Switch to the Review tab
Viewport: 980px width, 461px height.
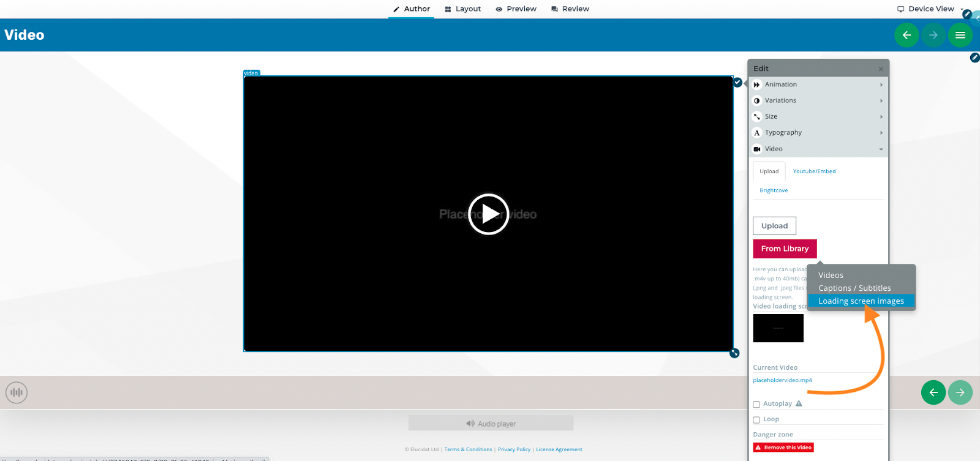[x=570, y=9]
